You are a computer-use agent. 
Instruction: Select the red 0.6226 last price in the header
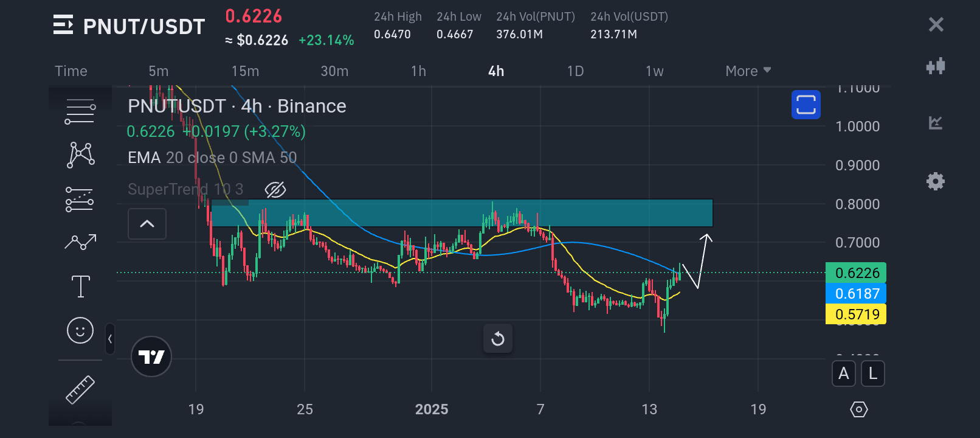pos(254,16)
